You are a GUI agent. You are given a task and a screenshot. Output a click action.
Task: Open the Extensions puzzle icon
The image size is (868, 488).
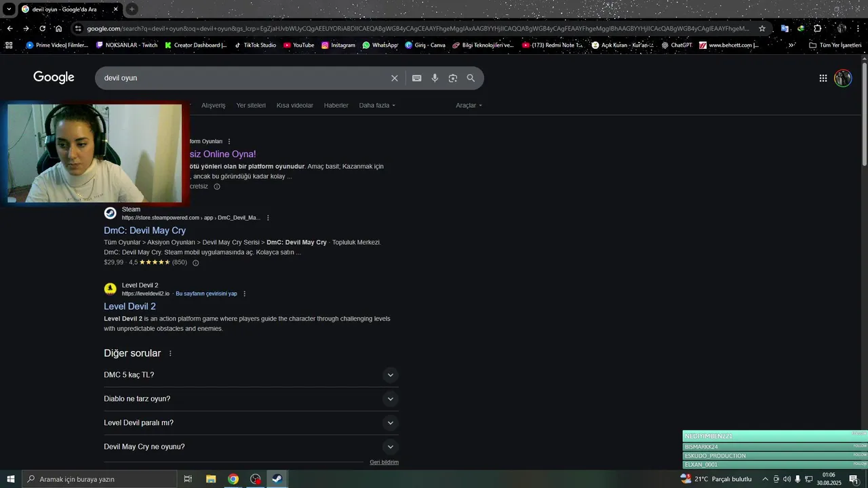[818, 28]
